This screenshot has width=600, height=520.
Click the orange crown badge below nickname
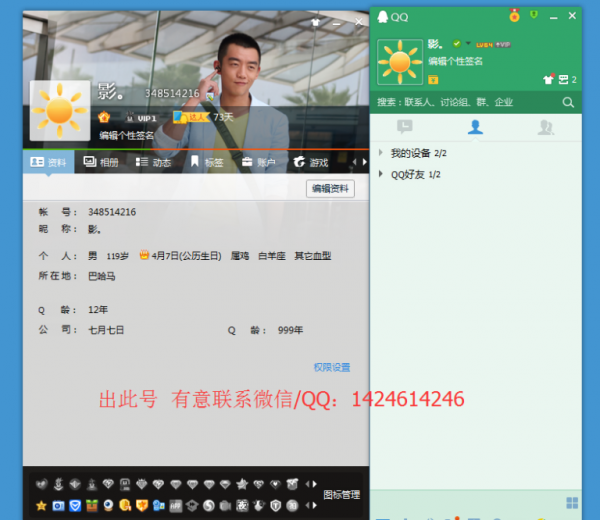click(104, 117)
